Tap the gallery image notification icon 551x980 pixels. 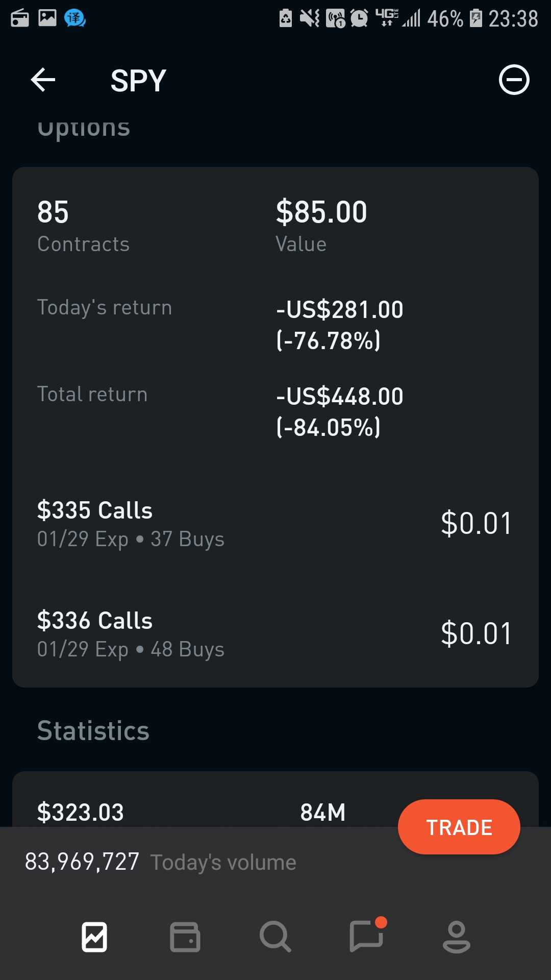(x=47, y=18)
